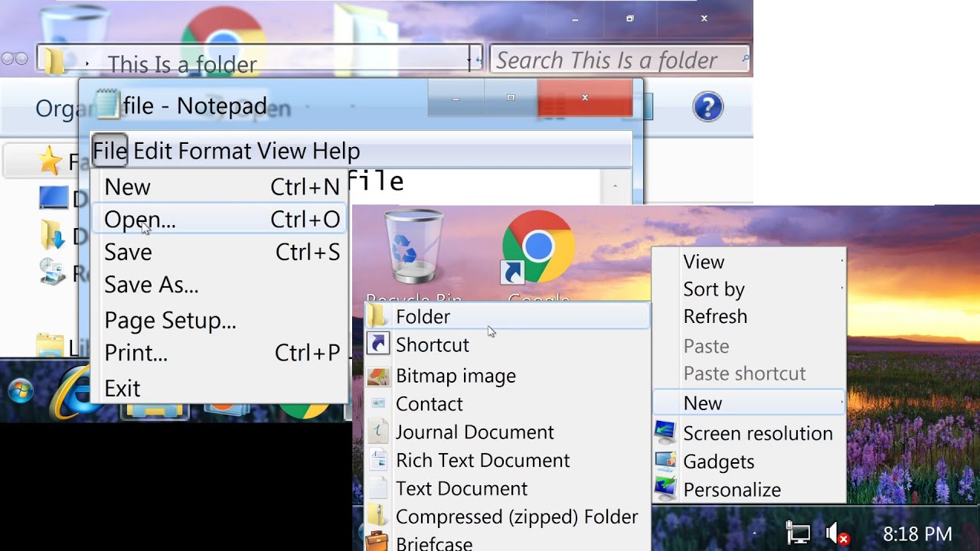980x551 pixels.
Task: Click the Rich Text Document icon
Action: coord(378,460)
